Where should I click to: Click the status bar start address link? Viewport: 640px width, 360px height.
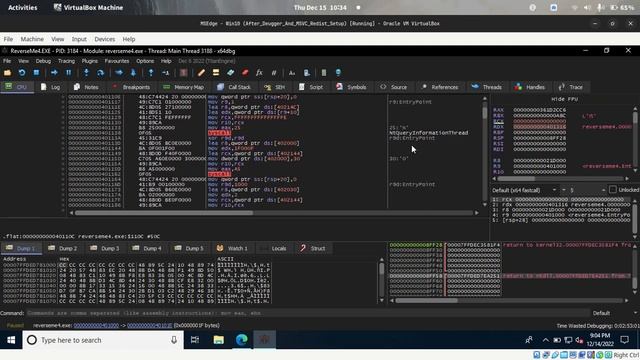coord(96,325)
